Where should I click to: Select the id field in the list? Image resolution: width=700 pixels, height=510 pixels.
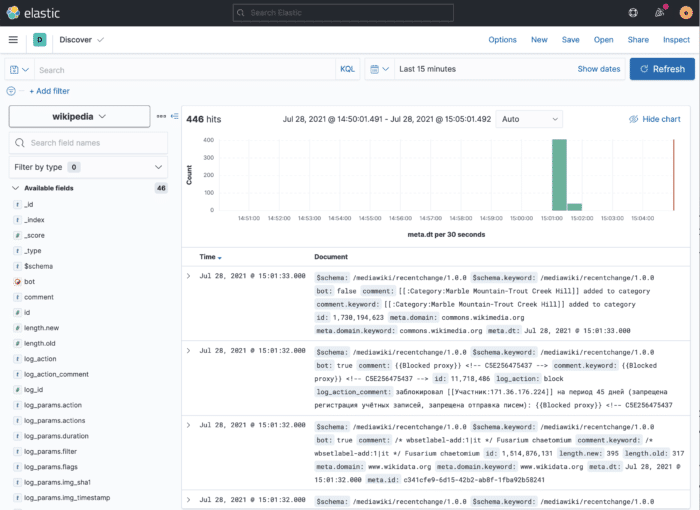27,313
